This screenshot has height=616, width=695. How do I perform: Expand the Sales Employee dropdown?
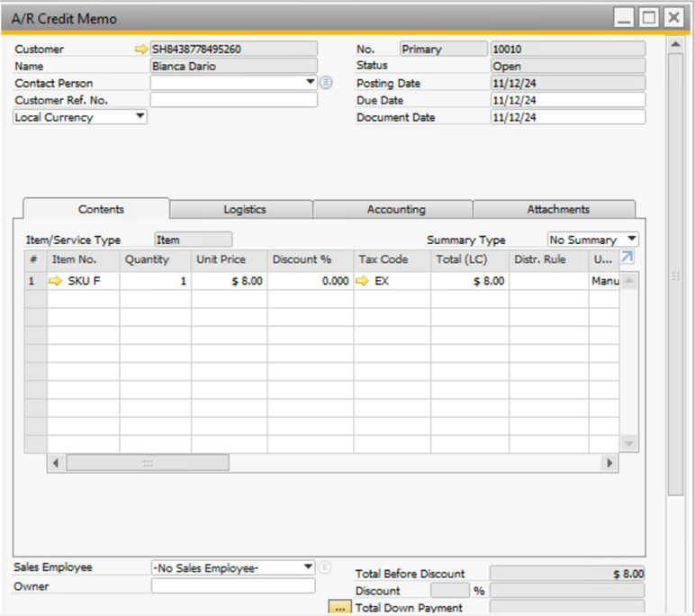pos(308,567)
